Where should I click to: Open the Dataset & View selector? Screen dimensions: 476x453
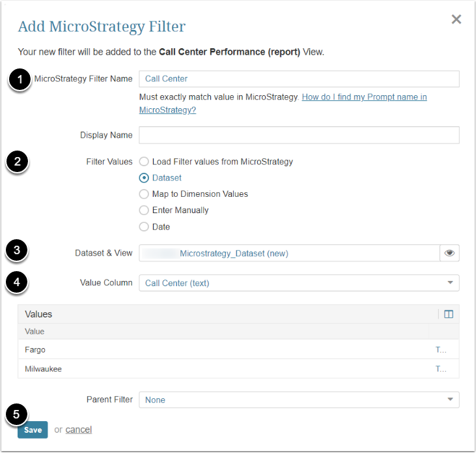[x=290, y=253]
